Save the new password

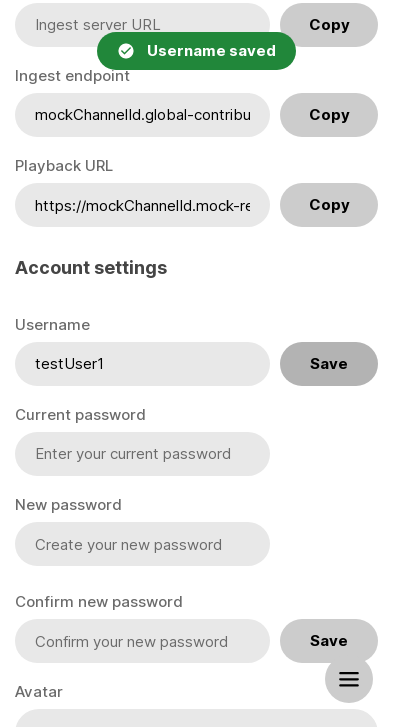coord(329,641)
